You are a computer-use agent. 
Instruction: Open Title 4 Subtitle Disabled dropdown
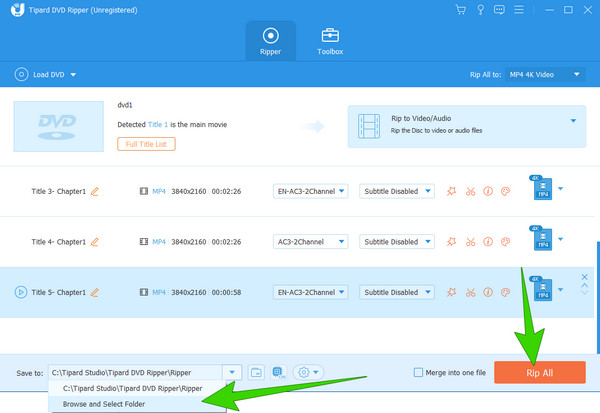click(397, 242)
